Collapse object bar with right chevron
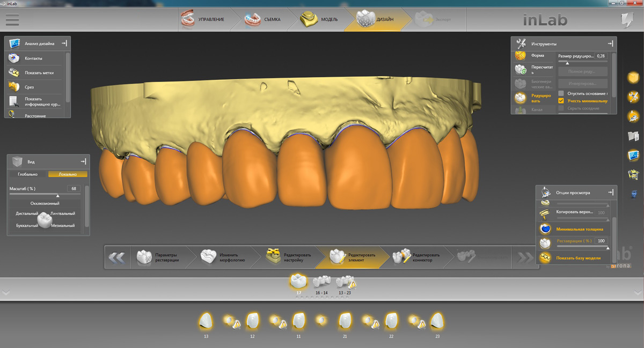Viewport: 644px width, 348px height. (638, 292)
